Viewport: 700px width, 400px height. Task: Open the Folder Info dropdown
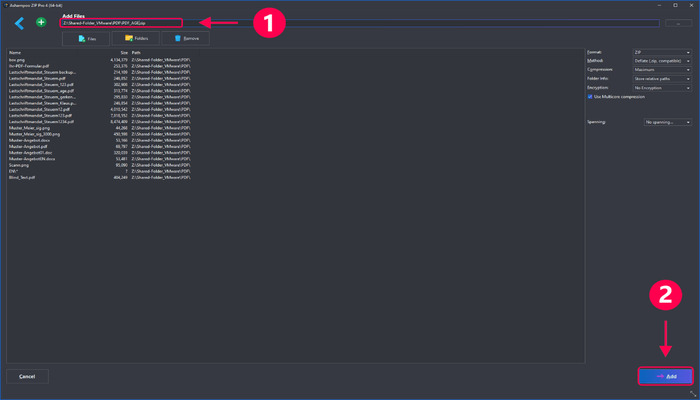(662, 79)
